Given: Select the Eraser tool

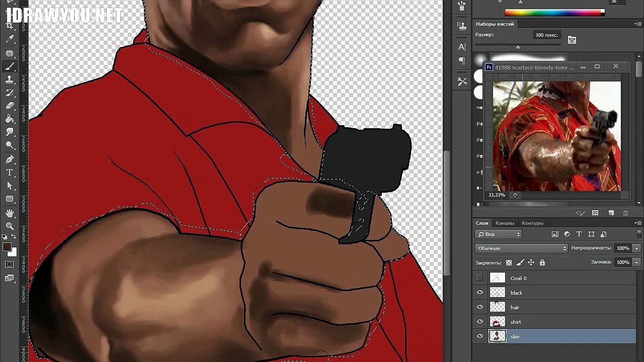Looking at the screenshot, I should (10, 106).
